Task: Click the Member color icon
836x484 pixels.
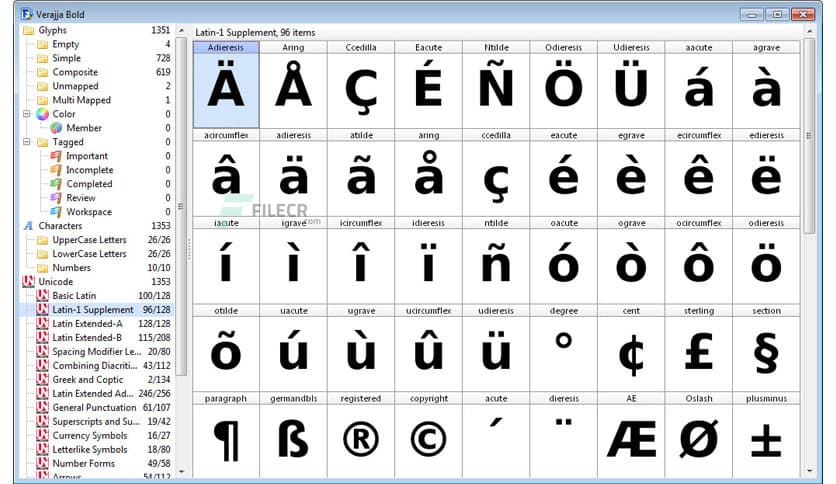Action: (x=56, y=128)
